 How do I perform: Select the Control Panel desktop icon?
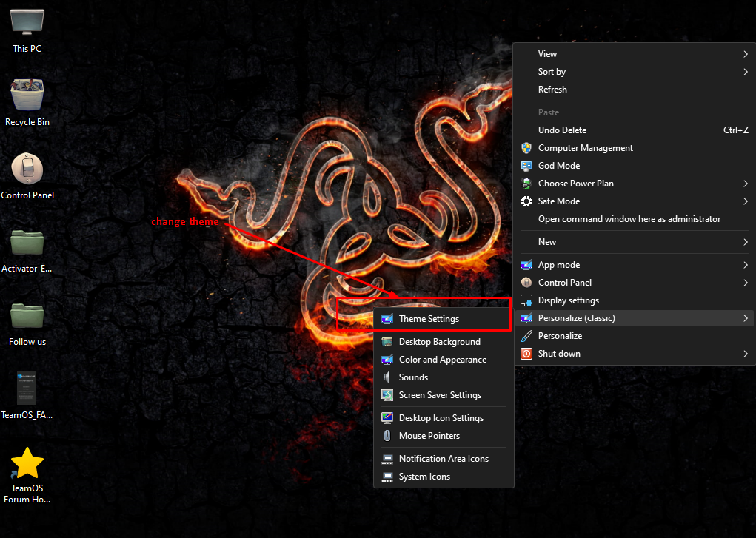pyautogui.click(x=27, y=169)
